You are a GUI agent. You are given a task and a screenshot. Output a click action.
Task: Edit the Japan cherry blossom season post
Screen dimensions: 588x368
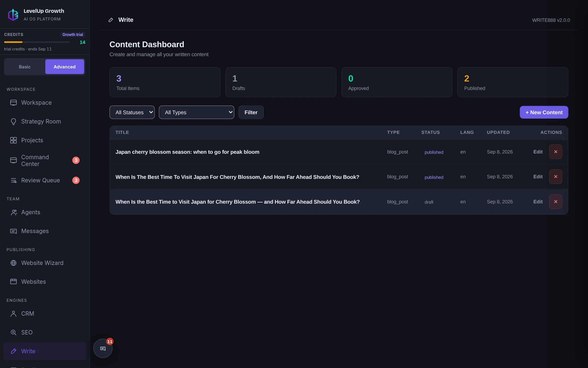538,152
